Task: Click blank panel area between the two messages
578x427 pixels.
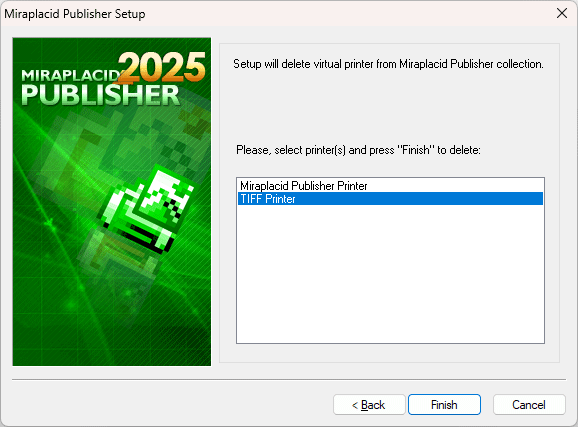Action: tap(389, 107)
